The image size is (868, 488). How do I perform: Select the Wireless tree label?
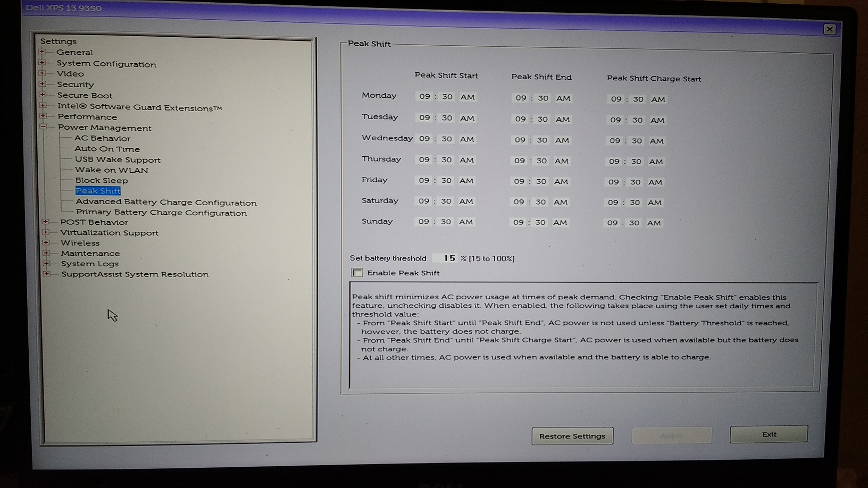[x=80, y=243]
